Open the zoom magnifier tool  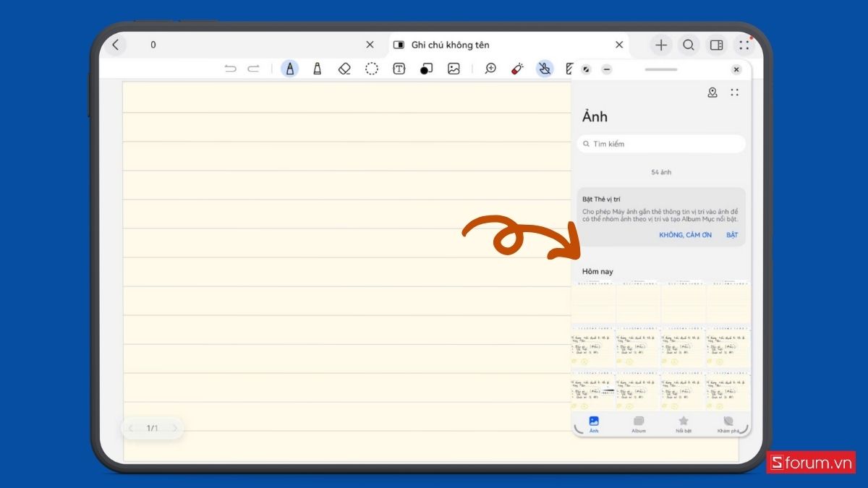pyautogui.click(x=490, y=69)
